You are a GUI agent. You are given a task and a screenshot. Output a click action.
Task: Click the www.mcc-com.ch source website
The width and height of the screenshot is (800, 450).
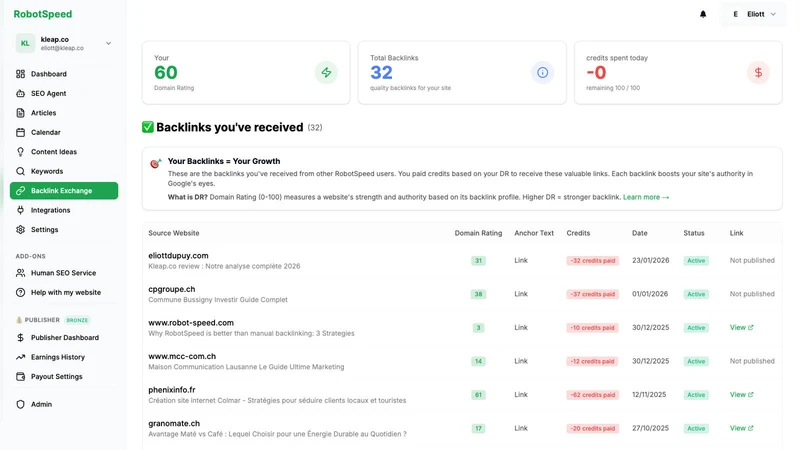tap(182, 356)
